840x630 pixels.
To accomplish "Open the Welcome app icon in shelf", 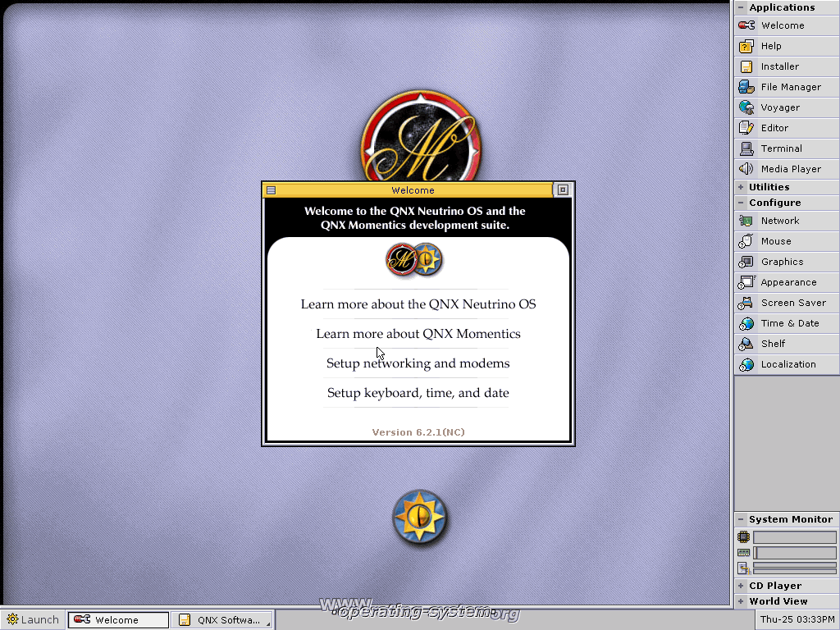I will (746, 25).
